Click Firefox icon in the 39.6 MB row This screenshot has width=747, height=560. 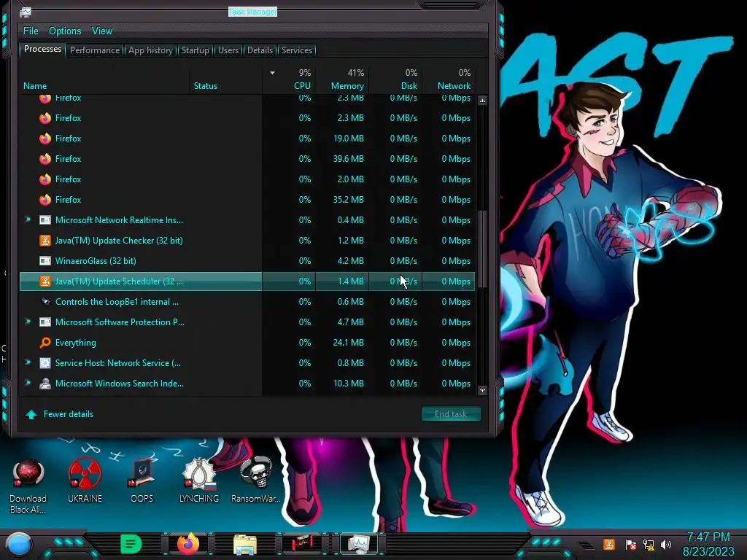(x=45, y=159)
